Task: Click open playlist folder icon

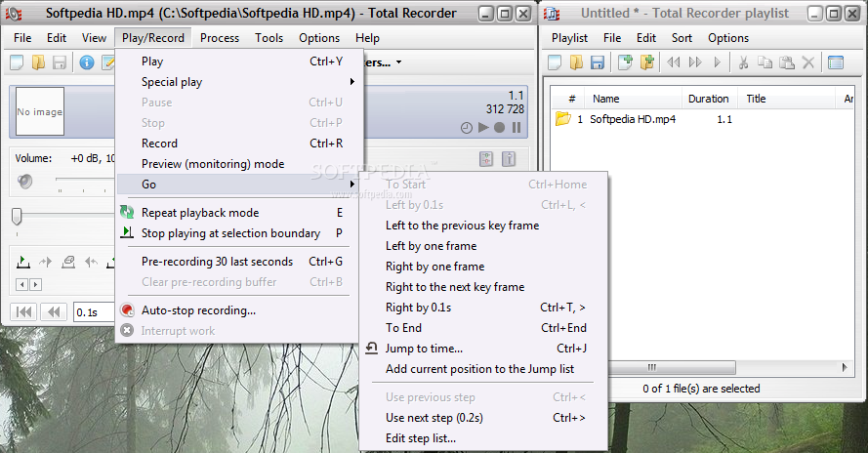Action: coord(576,62)
